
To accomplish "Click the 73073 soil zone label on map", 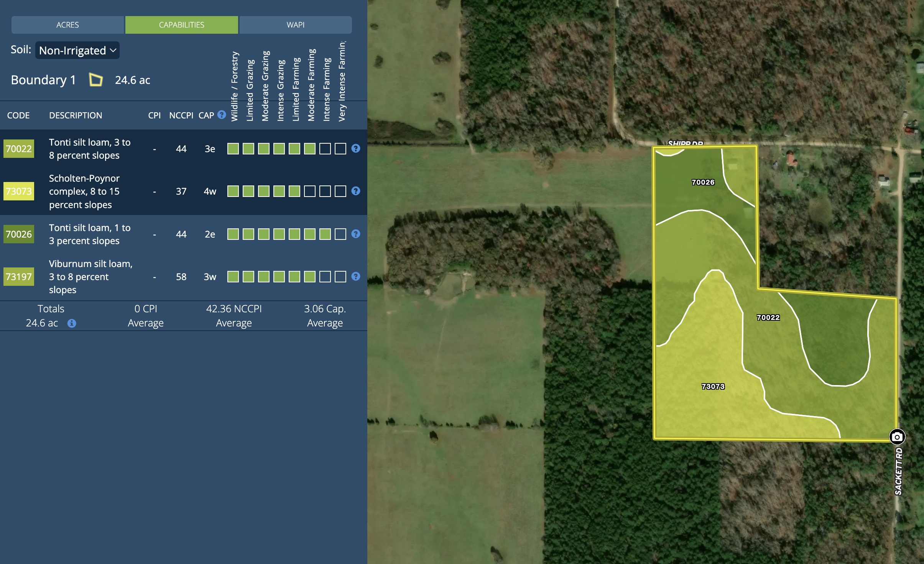I will coord(713,386).
